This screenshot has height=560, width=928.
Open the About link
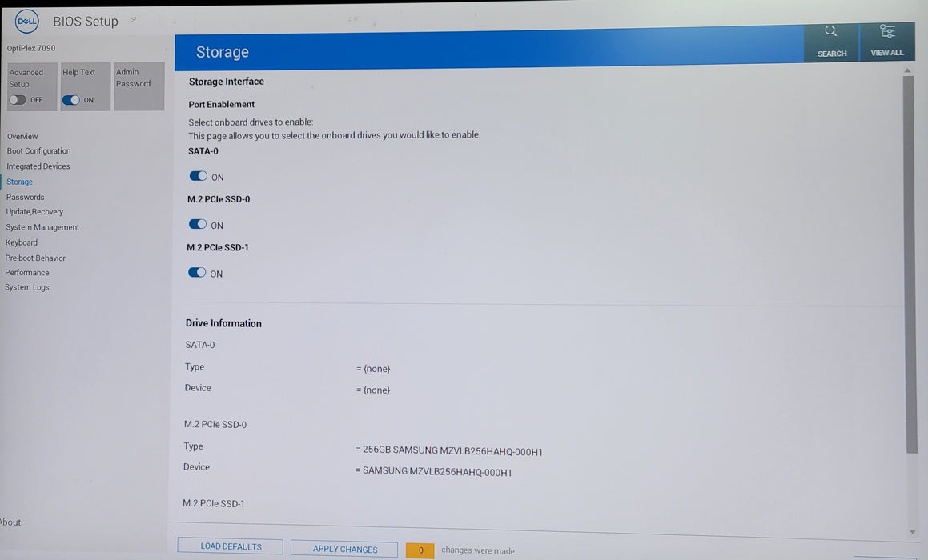tap(10, 522)
